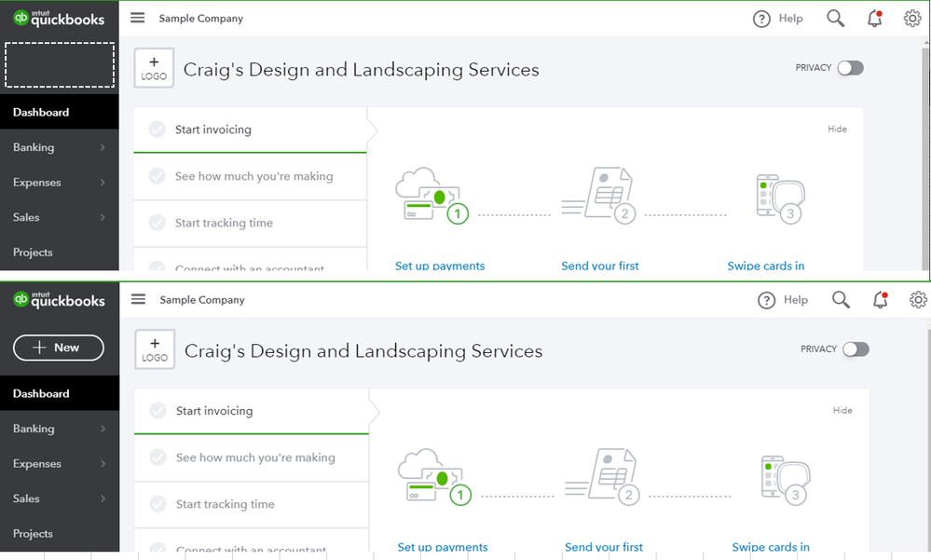Open 'Set up payments' link in top screenshot
Image resolution: width=931 pixels, height=560 pixels.
[440, 266]
